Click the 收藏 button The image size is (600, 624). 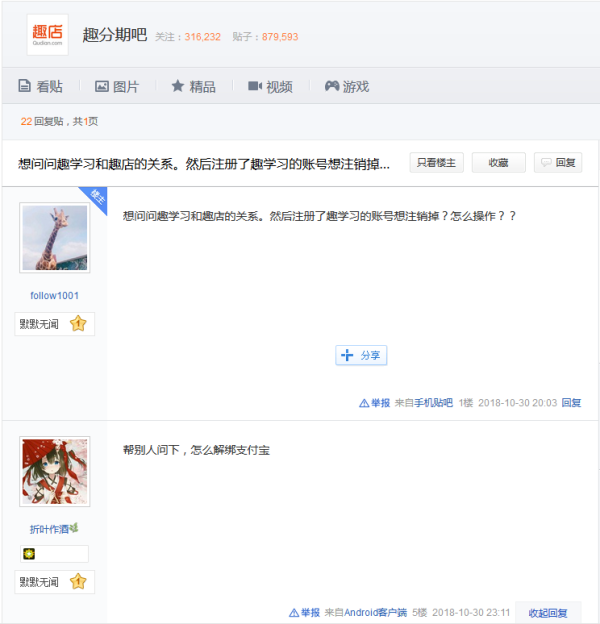(x=499, y=162)
